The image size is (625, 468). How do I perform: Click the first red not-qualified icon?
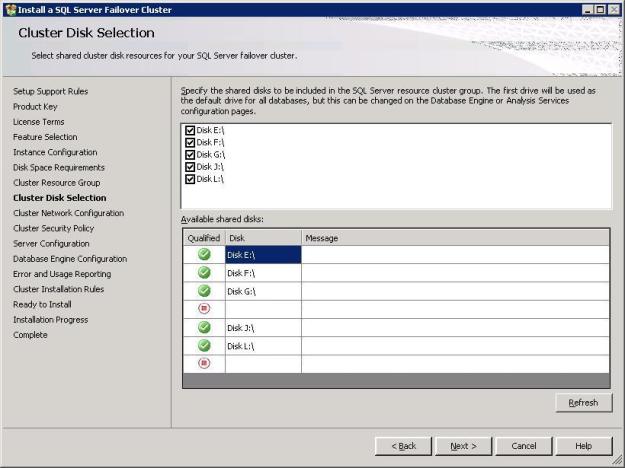204,309
